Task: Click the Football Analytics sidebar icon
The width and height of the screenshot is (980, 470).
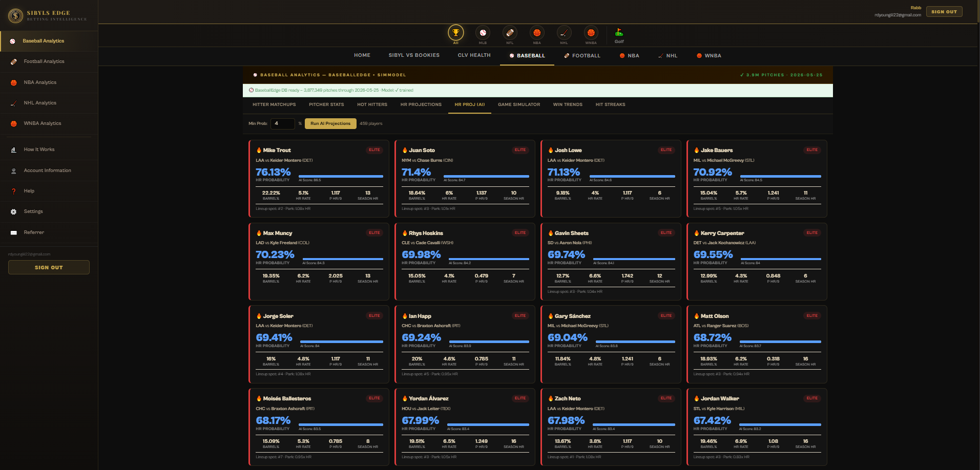Action: (13, 62)
